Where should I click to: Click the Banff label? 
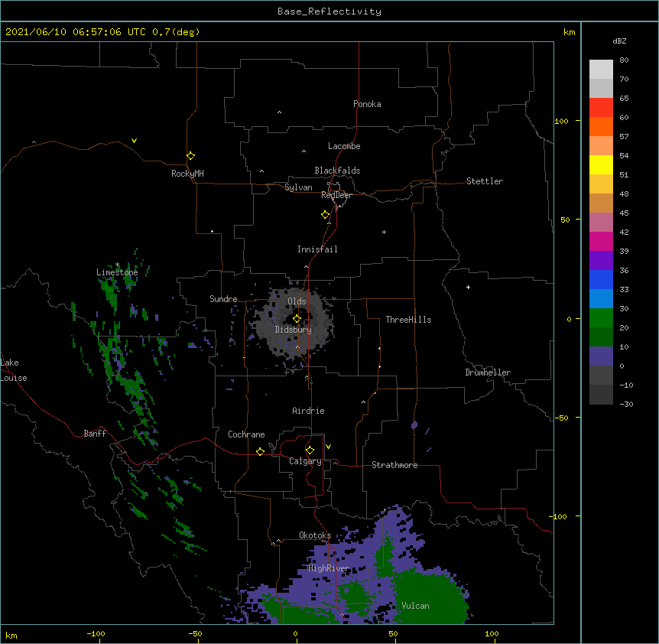[95, 434]
